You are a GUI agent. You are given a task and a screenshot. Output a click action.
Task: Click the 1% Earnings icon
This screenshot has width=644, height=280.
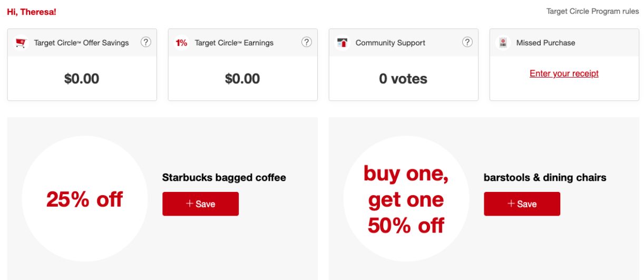coord(182,43)
